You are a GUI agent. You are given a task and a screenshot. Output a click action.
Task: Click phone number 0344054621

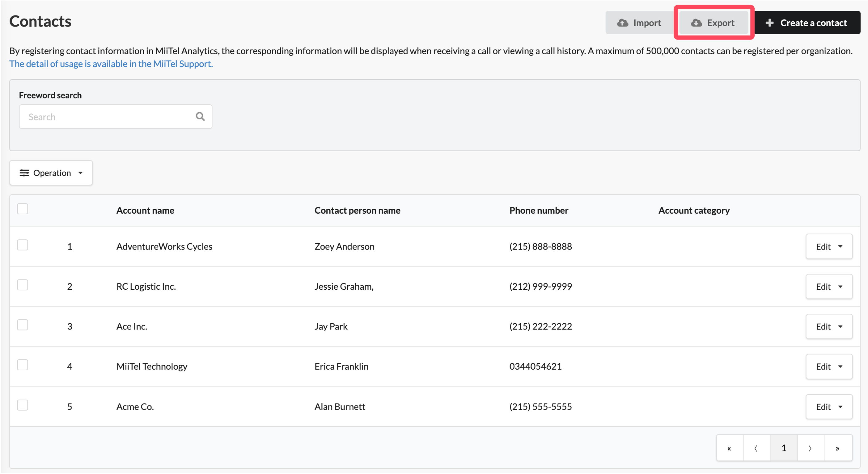point(536,367)
